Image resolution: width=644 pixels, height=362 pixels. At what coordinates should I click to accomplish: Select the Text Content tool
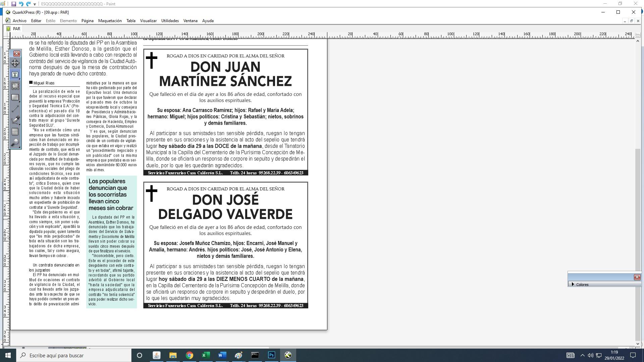(15, 74)
